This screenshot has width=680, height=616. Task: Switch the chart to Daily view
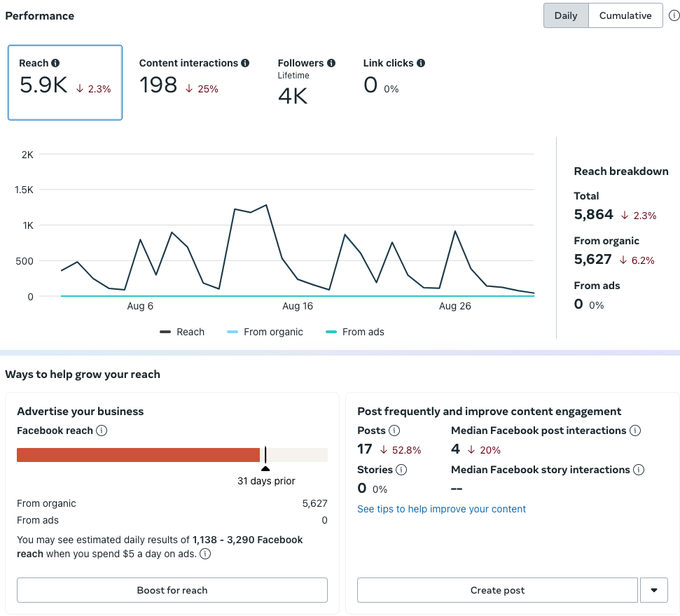tap(566, 15)
